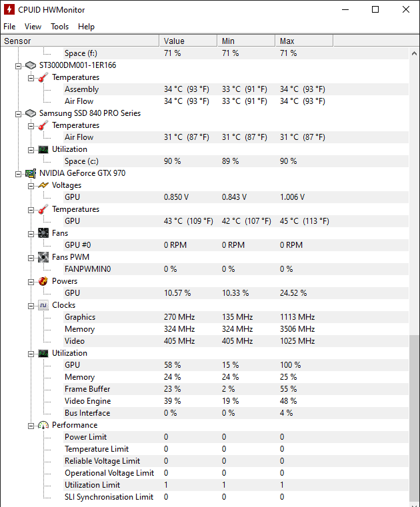The width and height of the screenshot is (420, 507).
Task: Click the Fans PWM icon
Action: pos(43,257)
